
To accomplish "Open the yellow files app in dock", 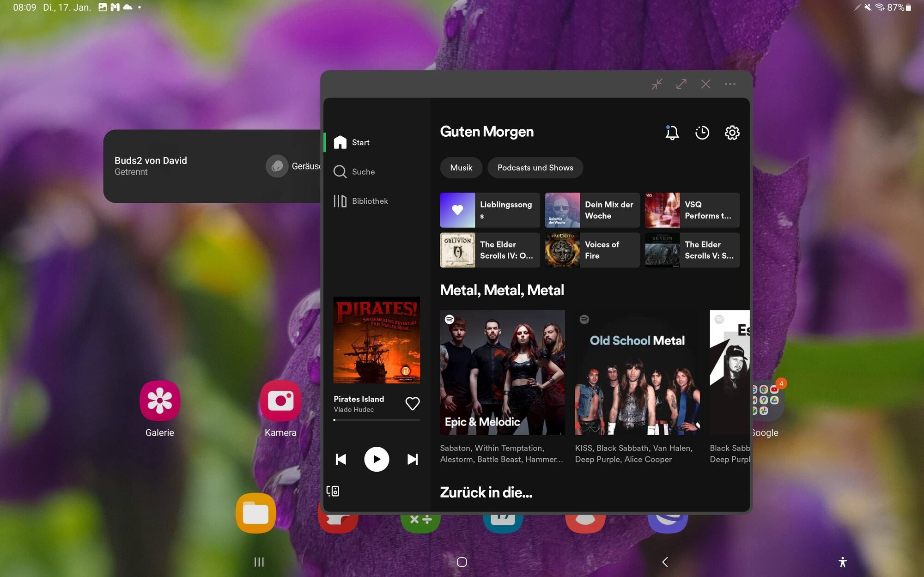I will coord(256,513).
